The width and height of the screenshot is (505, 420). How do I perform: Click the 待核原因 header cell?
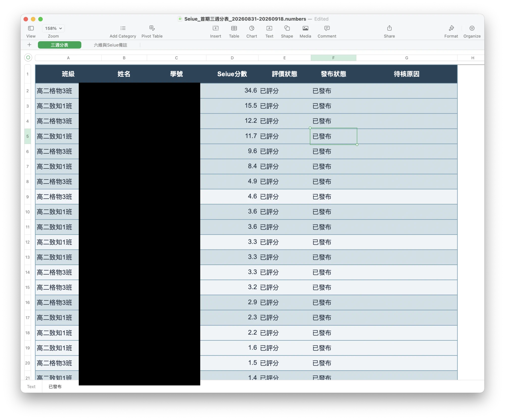(407, 74)
